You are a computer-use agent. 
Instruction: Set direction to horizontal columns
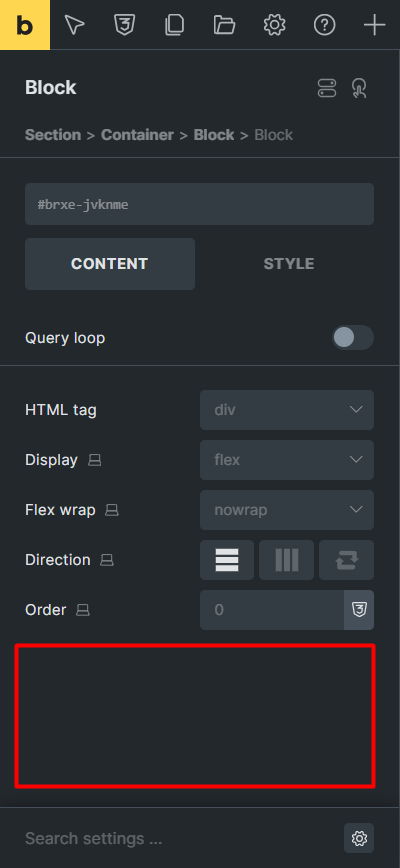point(287,560)
